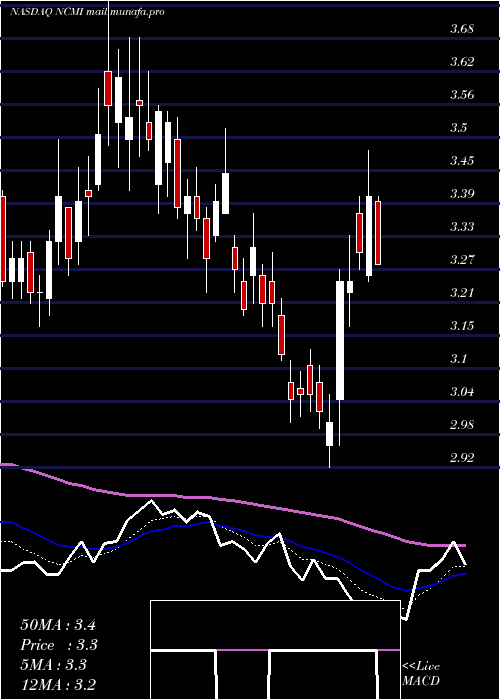Click the 3.5 price axis label

[x=458, y=128]
